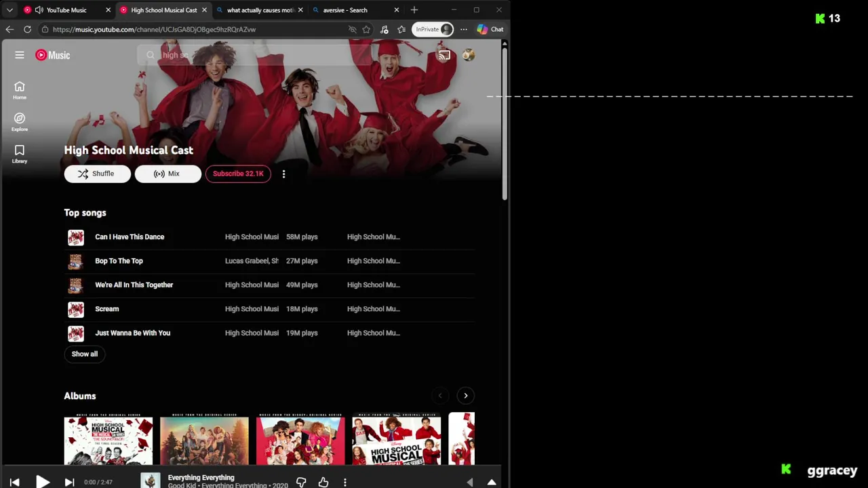Open the account profile avatar
Screen dimensions: 868x488
tap(469, 56)
